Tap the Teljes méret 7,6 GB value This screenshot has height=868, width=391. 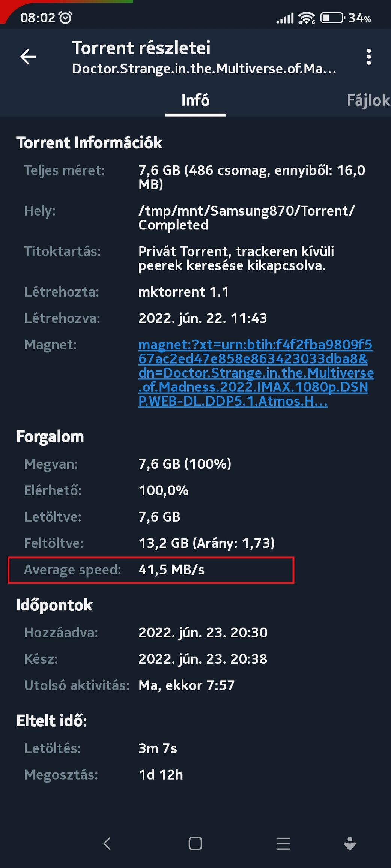tap(252, 177)
